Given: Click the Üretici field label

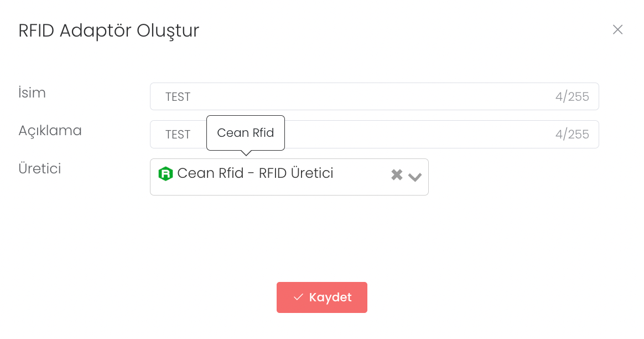Looking at the screenshot, I should tap(40, 168).
